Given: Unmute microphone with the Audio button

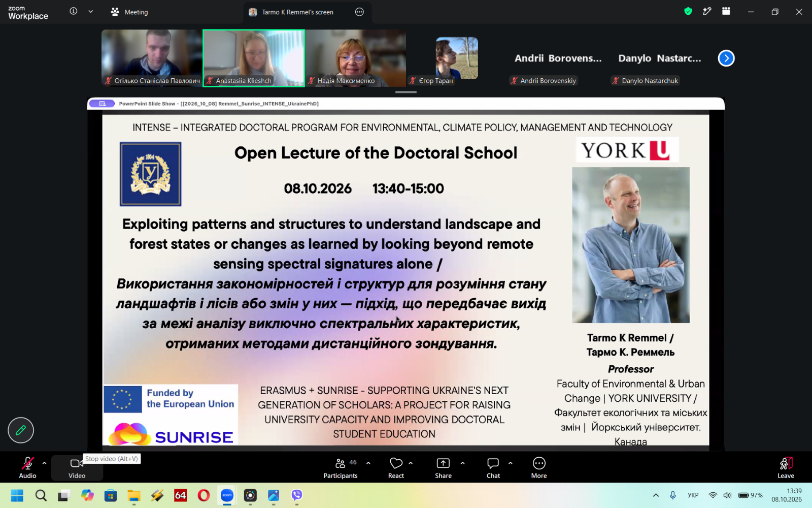Looking at the screenshot, I should tap(27, 467).
